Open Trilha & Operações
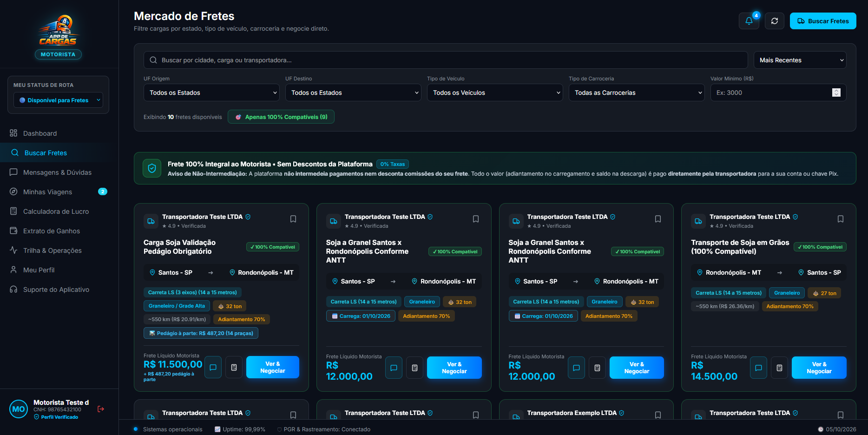 click(x=59, y=250)
